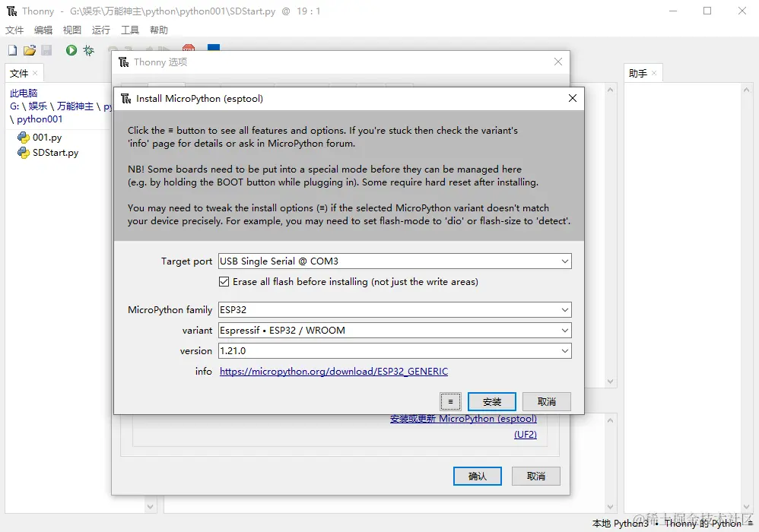
Task: Click 娱乐 path segment in files panel
Action: click(x=38, y=106)
